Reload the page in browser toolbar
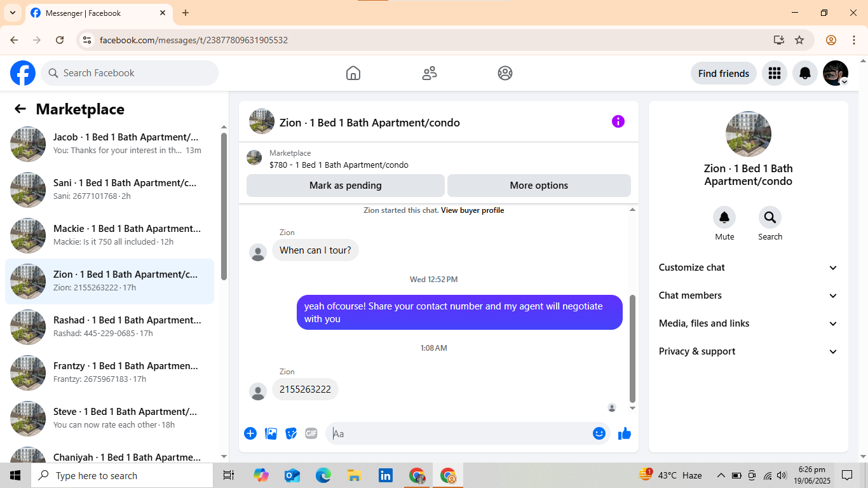 click(x=60, y=40)
